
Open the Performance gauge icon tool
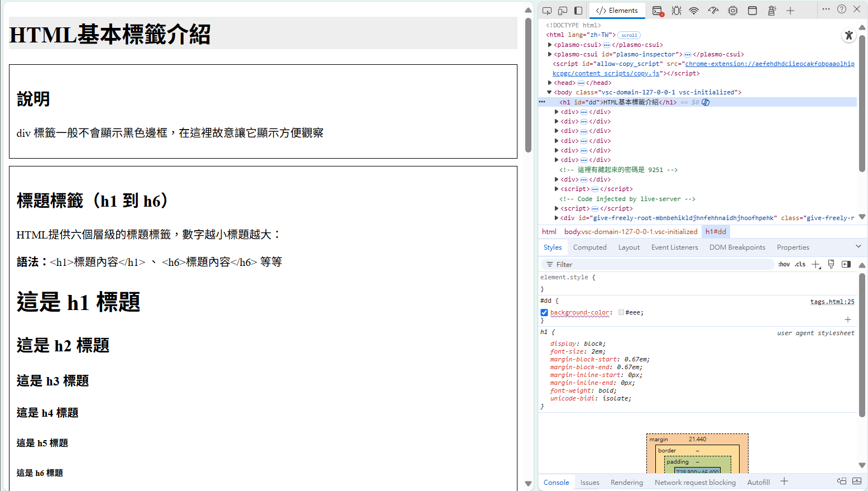pyautogui.click(x=713, y=11)
